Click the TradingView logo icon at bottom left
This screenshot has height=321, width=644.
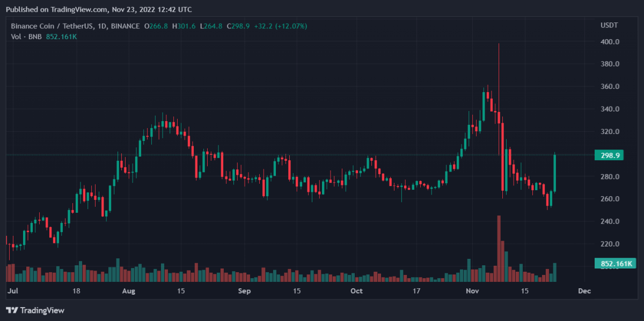[x=12, y=310]
